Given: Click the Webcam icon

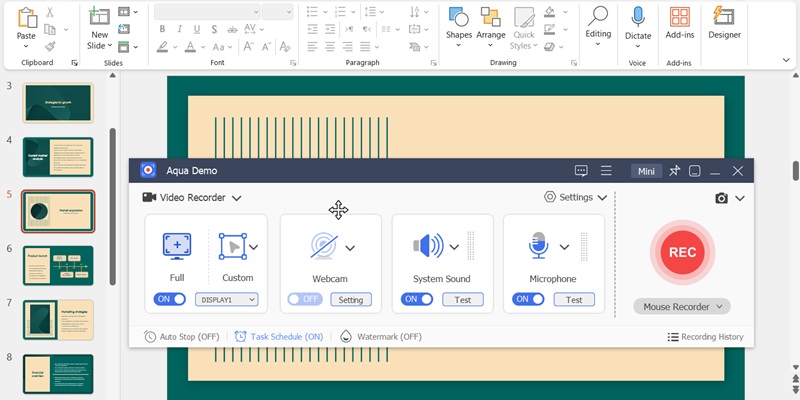Looking at the screenshot, I should point(324,246).
